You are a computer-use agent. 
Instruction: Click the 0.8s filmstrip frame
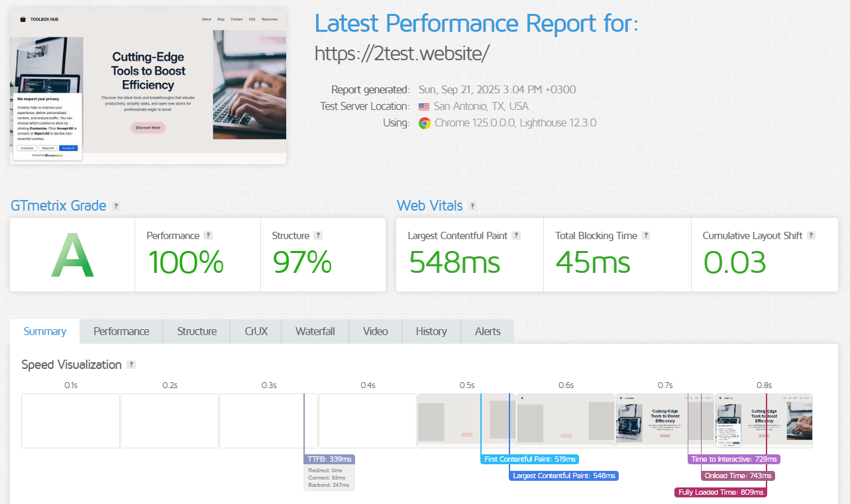point(764,421)
